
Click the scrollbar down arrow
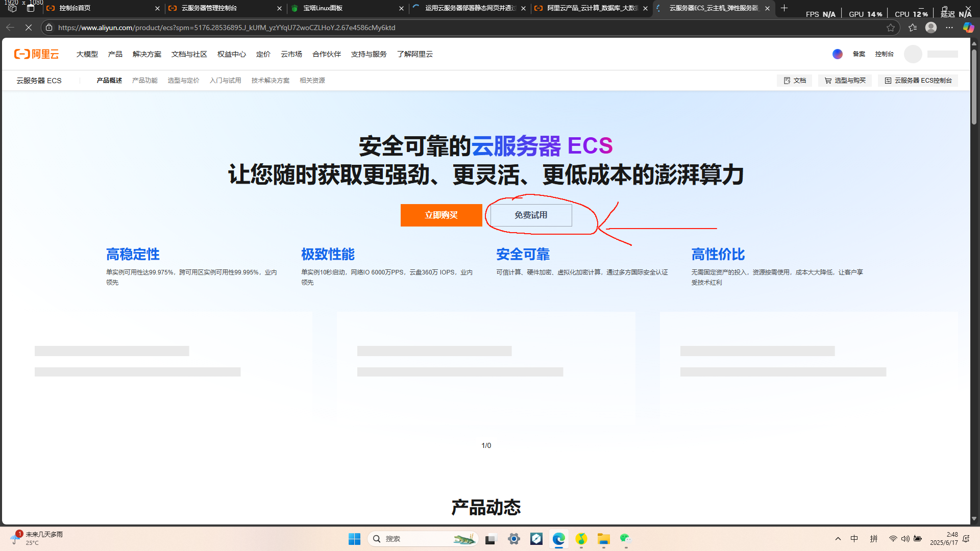coord(974,519)
